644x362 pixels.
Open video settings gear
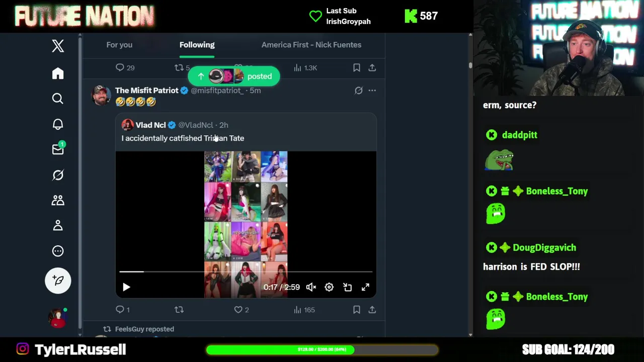pyautogui.click(x=329, y=287)
